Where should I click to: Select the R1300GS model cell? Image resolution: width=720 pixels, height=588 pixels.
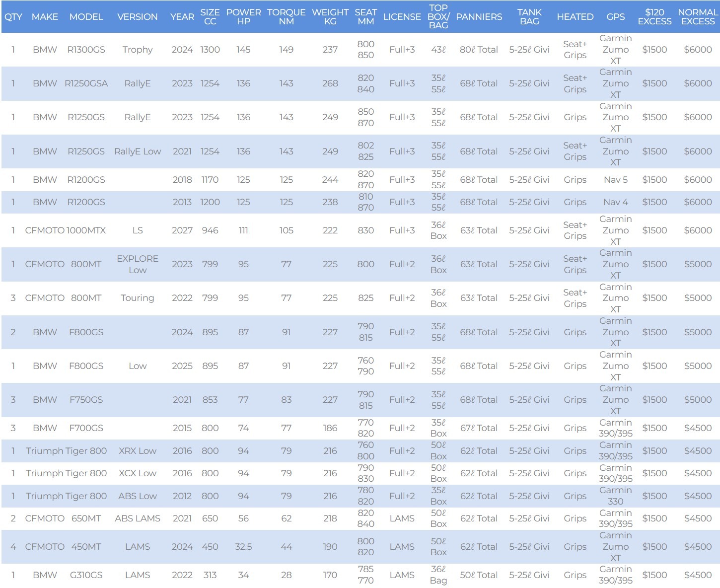(86, 50)
